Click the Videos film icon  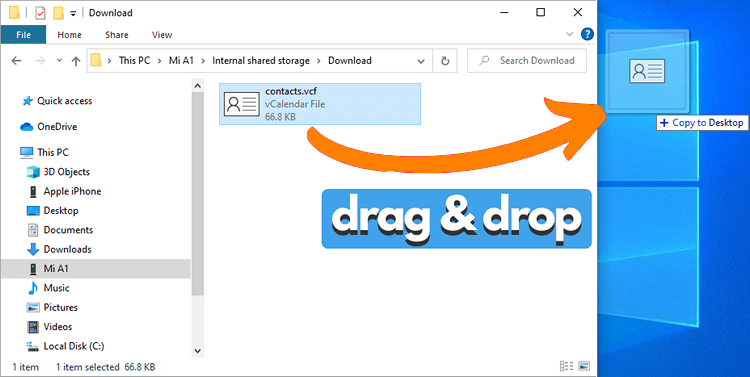pyautogui.click(x=33, y=327)
